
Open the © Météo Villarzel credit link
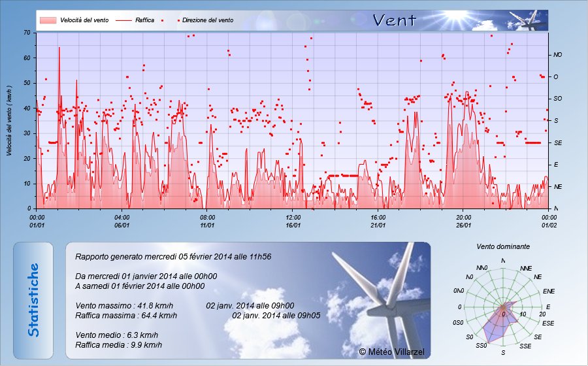point(391,352)
